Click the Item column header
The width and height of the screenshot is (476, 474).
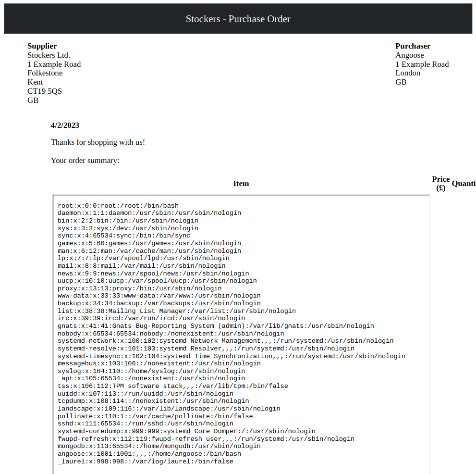click(x=241, y=184)
